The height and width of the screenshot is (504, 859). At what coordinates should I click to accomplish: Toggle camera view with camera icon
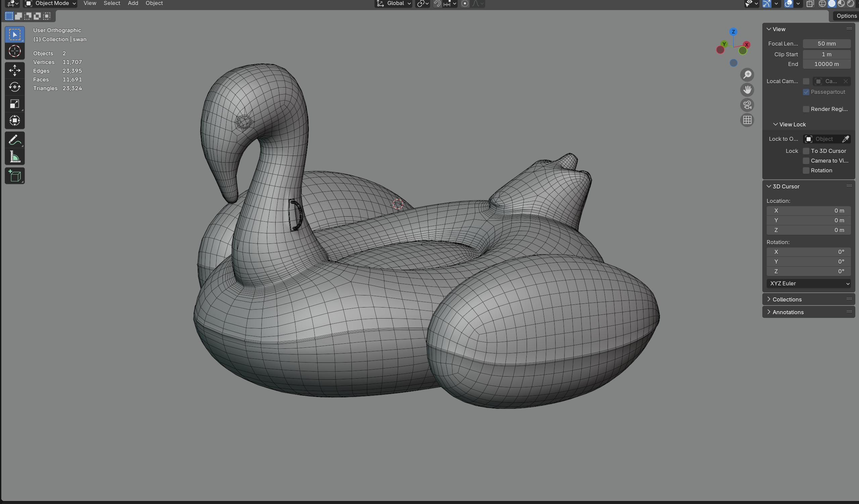(747, 105)
